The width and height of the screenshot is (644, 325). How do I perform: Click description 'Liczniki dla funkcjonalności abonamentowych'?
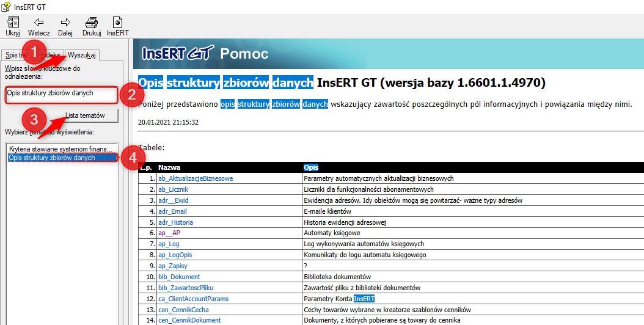368,189
